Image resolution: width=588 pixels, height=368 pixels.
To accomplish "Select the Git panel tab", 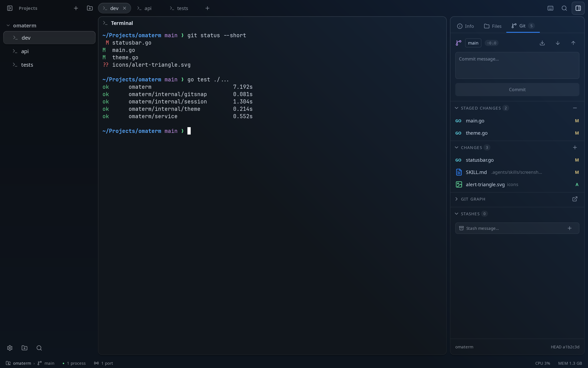I will click(523, 26).
